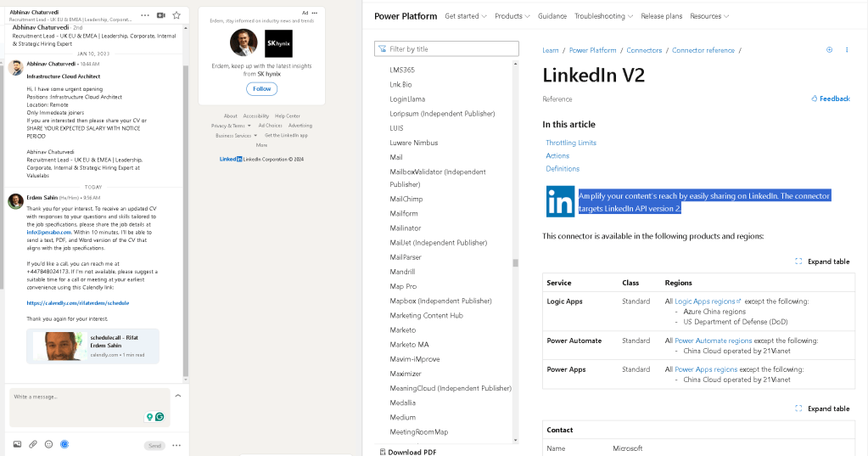Screen dimensions: 868x456
Task: Click the Filter by title input field
Action: [446, 48]
